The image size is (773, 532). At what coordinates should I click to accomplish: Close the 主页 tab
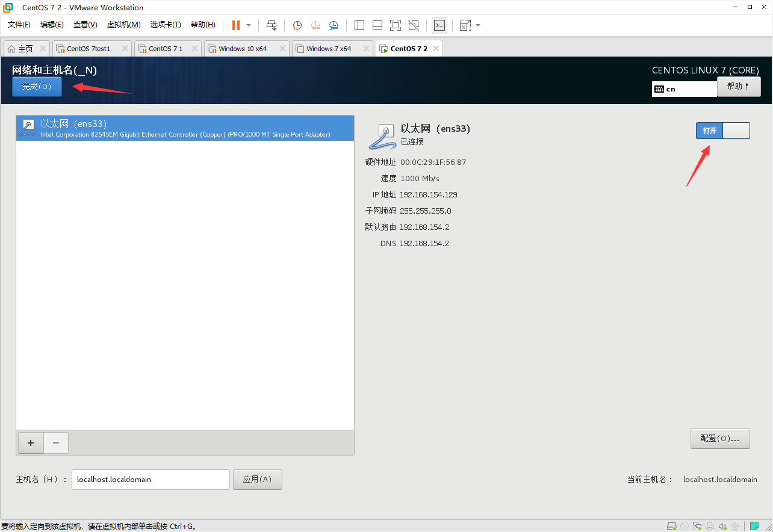click(43, 49)
